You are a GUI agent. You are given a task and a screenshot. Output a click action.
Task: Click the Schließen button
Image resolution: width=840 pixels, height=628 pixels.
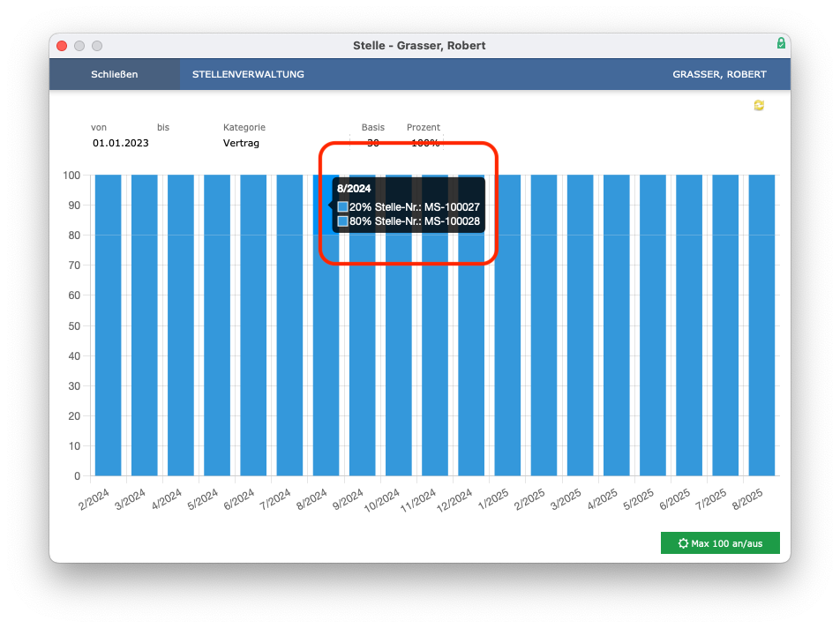(114, 74)
